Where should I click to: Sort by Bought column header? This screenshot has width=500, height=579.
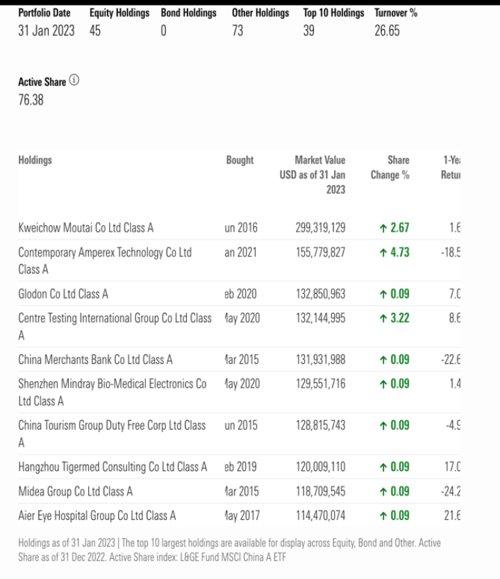240,160
